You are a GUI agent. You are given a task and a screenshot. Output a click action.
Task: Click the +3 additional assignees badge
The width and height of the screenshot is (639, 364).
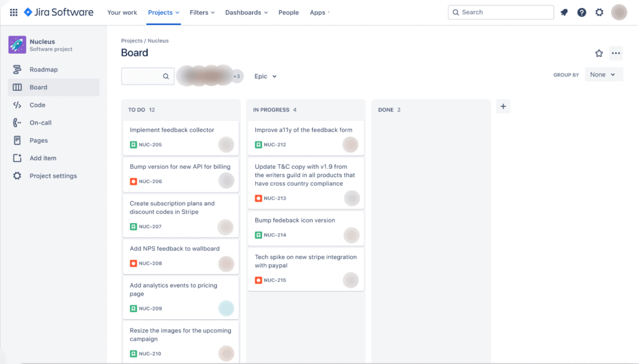tap(237, 77)
